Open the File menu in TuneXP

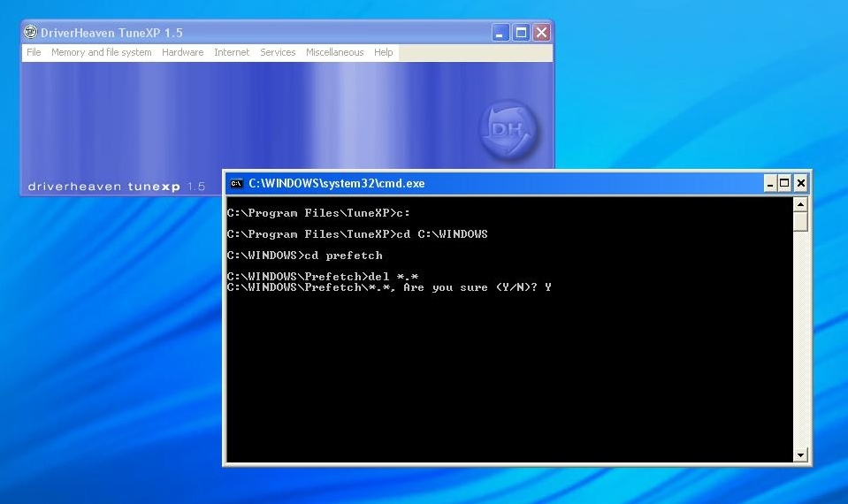(34, 53)
